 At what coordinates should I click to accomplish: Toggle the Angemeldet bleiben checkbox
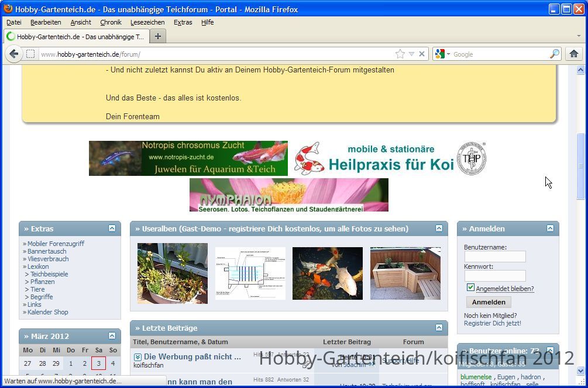point(470,287)
